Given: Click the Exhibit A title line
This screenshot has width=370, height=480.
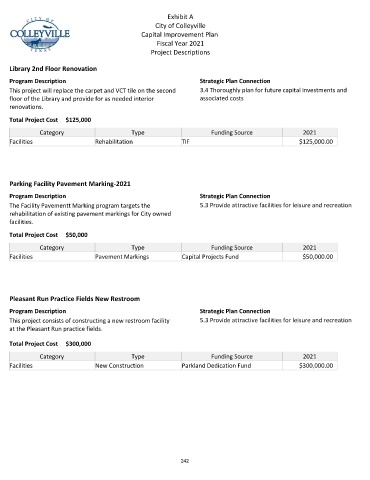Looking at the screenshot, I should (180, 17).
